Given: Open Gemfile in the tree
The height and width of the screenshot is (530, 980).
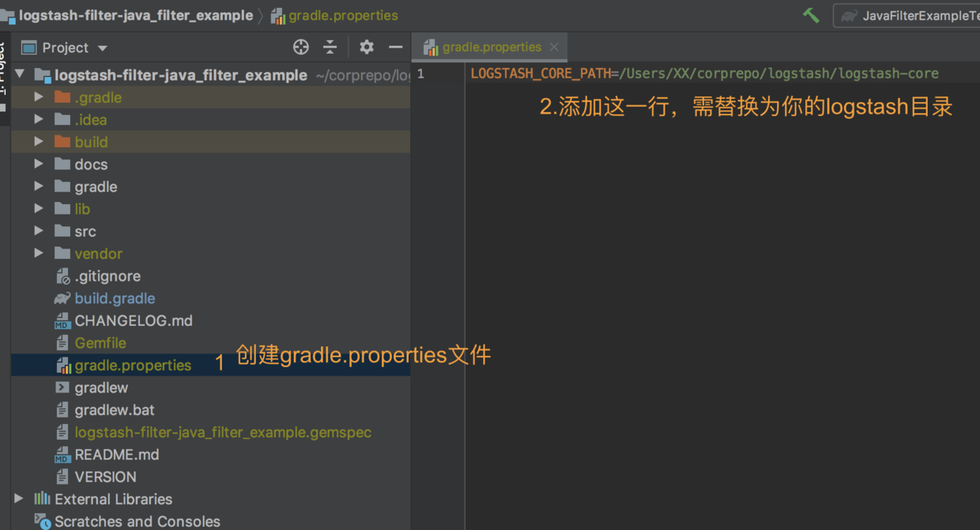Looking at the screenshot, I should (x=100, y=343).
